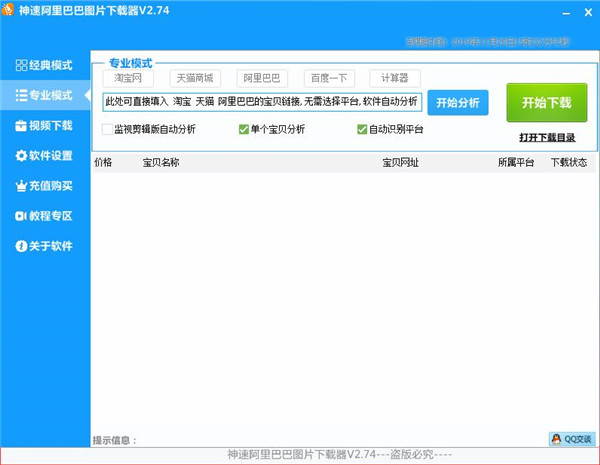Minimize the downloader window
Image resolution: width=600 pixels, height=465 pixels.
coord(566,13)
